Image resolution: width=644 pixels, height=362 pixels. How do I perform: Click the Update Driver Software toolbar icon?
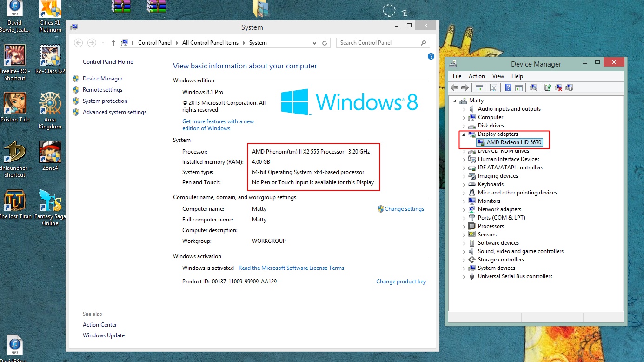(548, 87)
